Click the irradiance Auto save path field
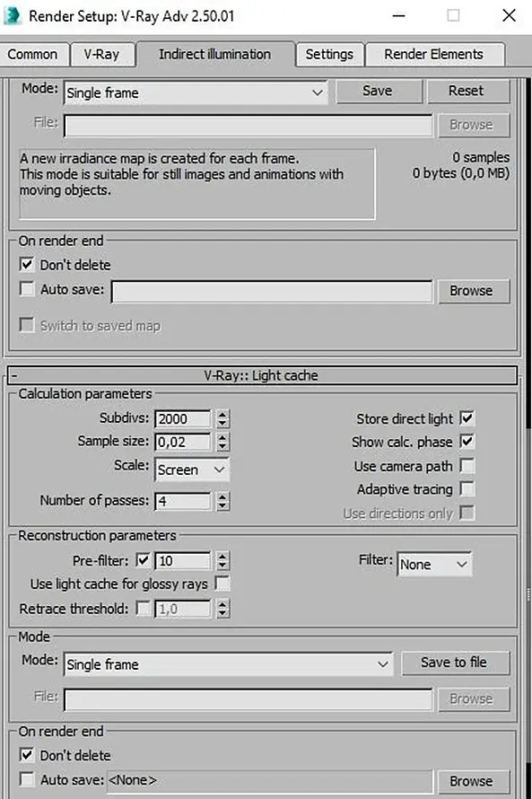532x799 pixels. click(272, 292)
